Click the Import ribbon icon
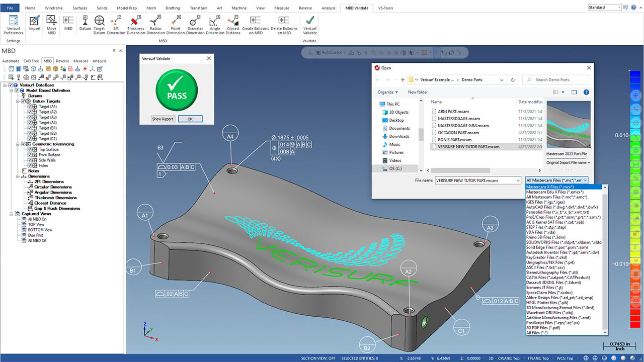 [x=35, y=23]
